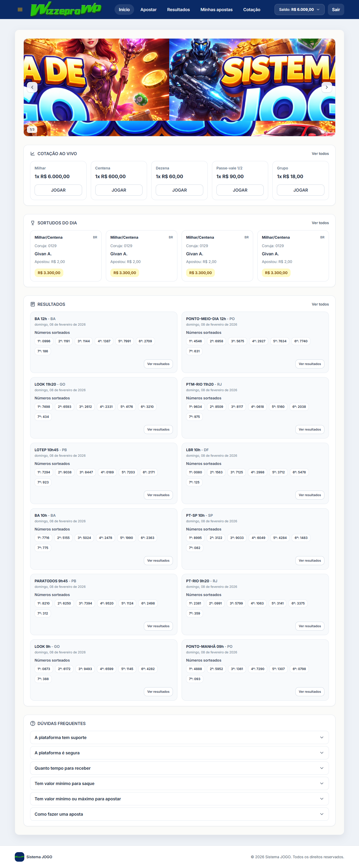Click Ver todos in Resultados section
359x868 pixels.
[320, 304]
